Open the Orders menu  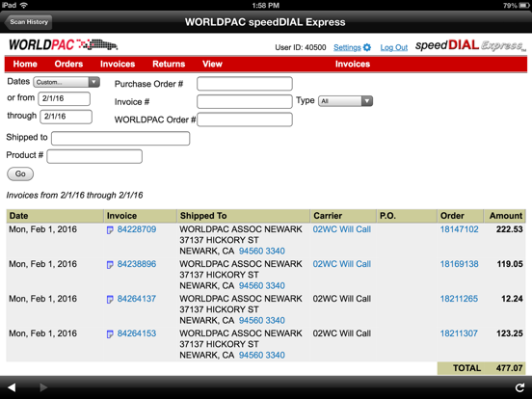pos(68,65)
